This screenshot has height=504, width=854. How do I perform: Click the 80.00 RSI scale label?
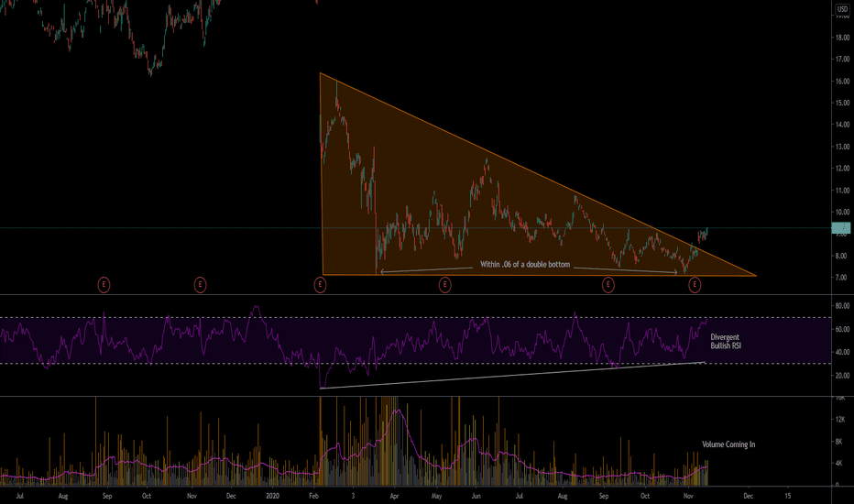pos(843,306)
